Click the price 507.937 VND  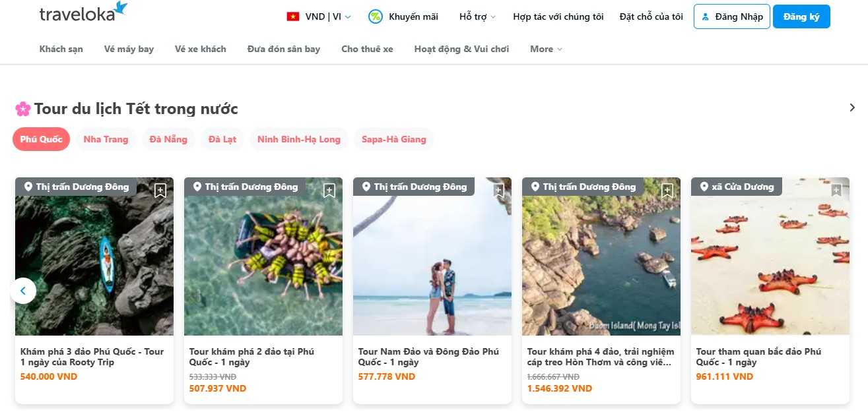click(218, 388)
